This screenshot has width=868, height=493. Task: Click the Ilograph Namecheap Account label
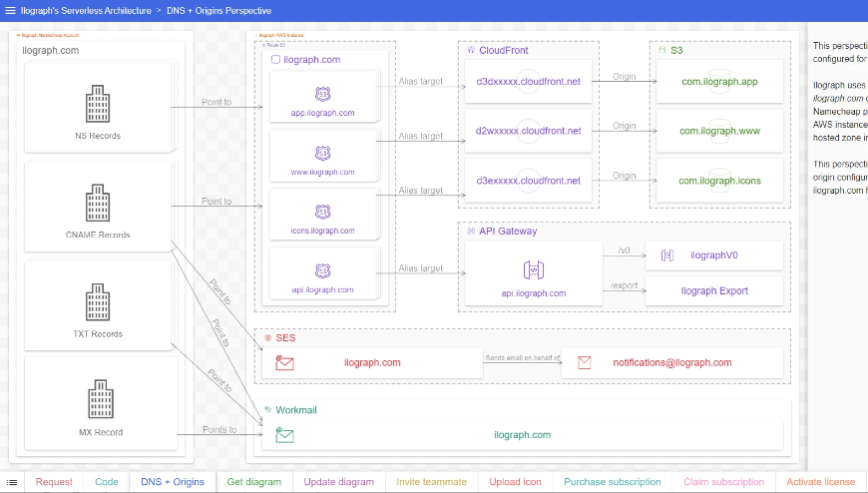pos(49,35)
